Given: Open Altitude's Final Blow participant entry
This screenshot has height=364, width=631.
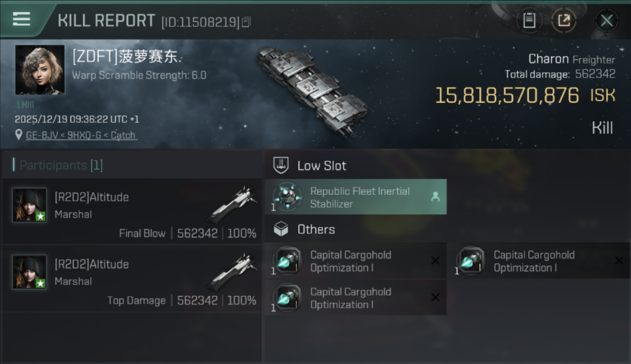Looking at the screenshot, I should (132, 211).
